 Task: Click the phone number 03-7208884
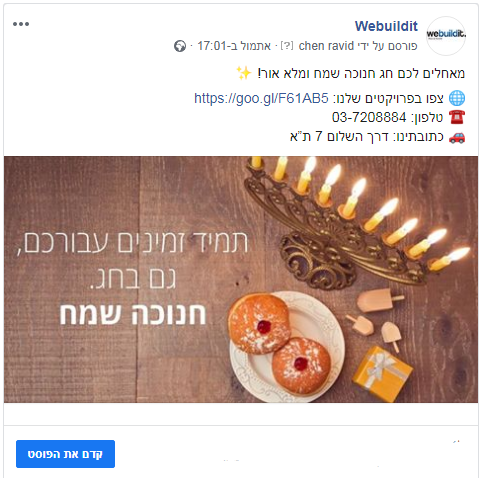[x=369, y=117]
